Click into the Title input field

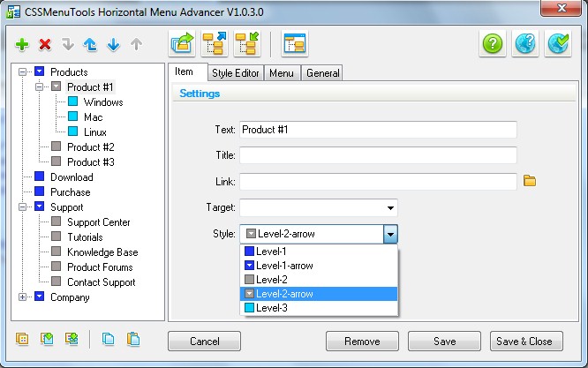pyautogui.click(x=378, y=155)
